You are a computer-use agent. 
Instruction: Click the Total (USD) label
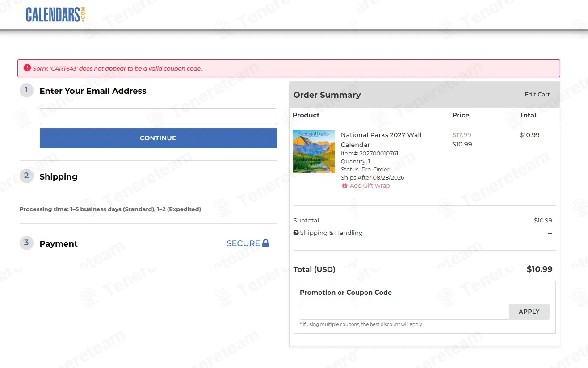(x=314, y=269)
